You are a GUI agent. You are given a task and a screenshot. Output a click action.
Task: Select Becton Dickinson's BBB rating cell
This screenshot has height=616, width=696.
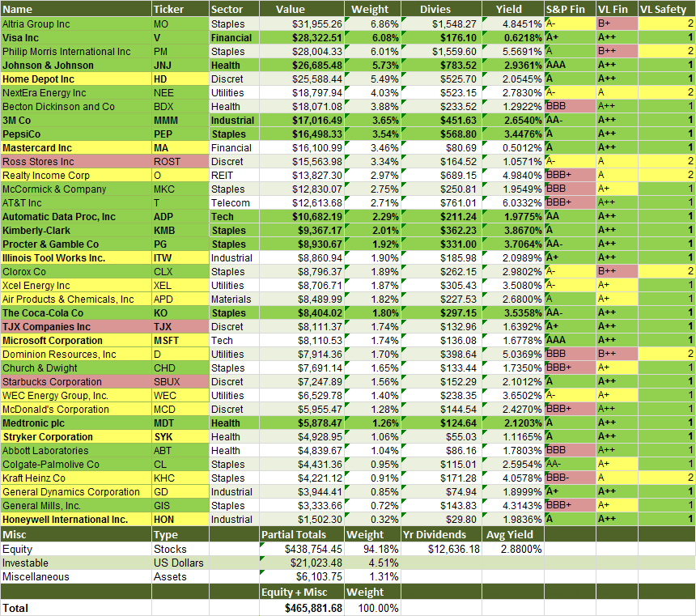pyautogui.click(x=570, y=107)
